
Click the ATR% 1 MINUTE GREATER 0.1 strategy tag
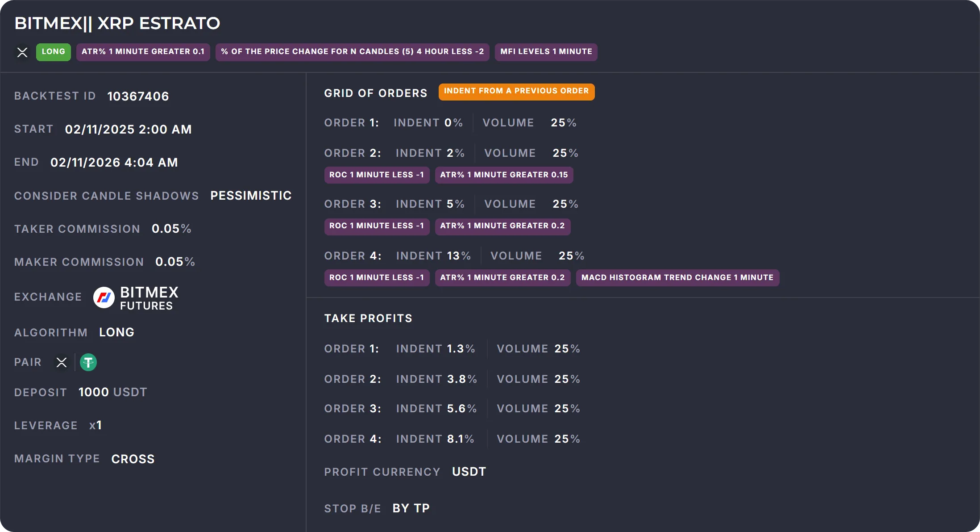[143, 51]
